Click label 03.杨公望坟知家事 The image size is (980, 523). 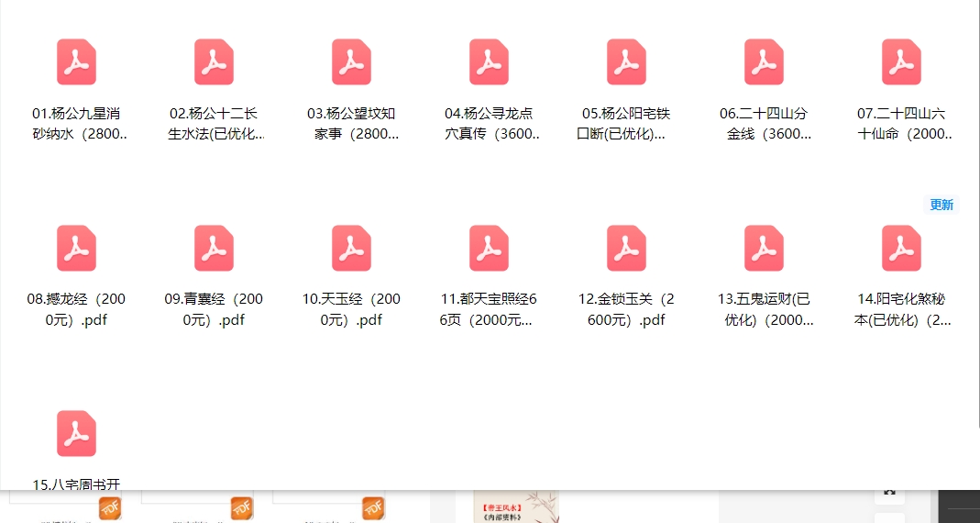coord(355,124)
